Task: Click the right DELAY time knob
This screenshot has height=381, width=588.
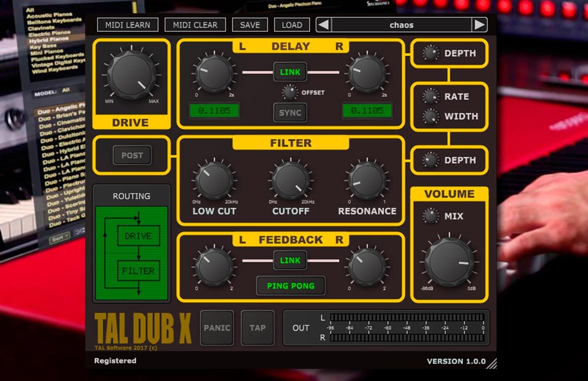Action: click(x=367, y=73)
